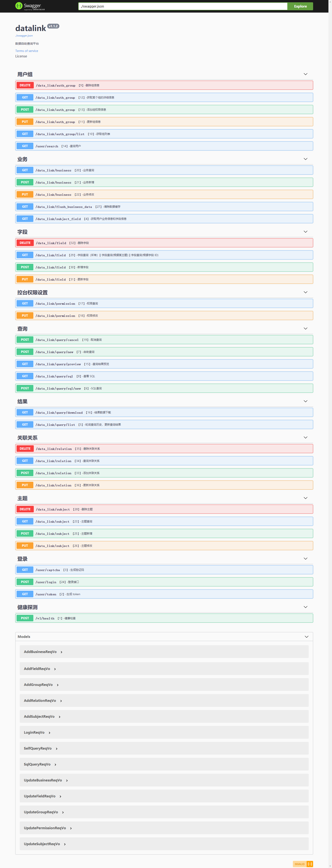Collapse the 业务 section chevron

click(x=305, y=159)
